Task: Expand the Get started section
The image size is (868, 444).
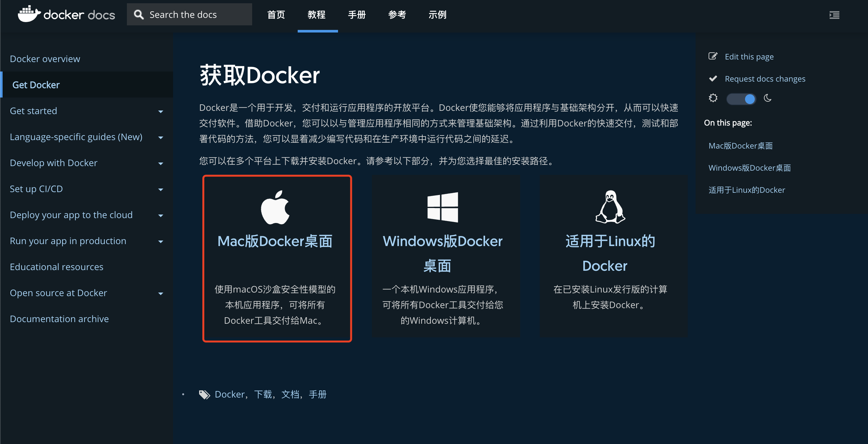Action: tap(161, 111)
